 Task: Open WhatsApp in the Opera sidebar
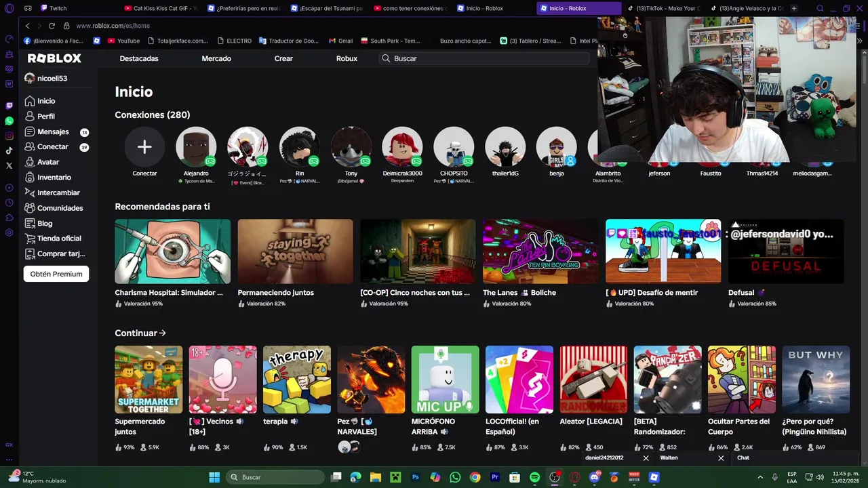[9, 121]
